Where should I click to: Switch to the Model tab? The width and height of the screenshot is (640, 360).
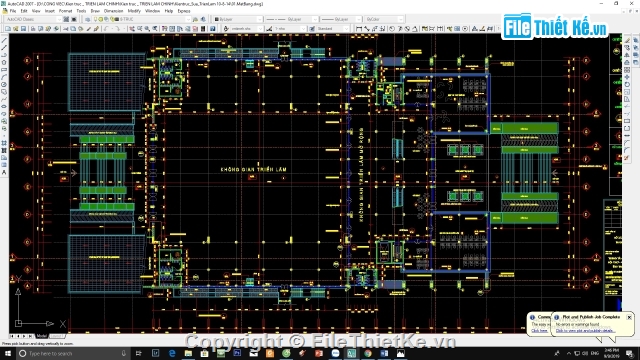42,336
